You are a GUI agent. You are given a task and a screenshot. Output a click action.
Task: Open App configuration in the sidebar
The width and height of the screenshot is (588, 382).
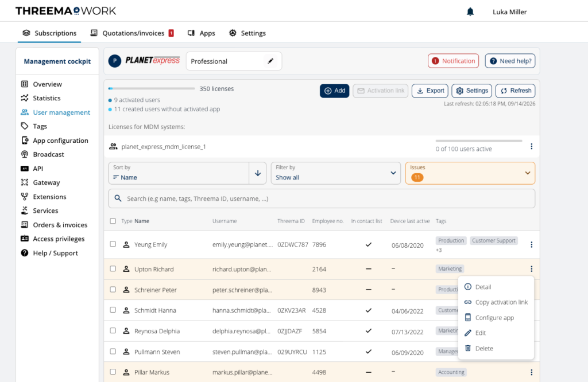click(x=55, y=141)
